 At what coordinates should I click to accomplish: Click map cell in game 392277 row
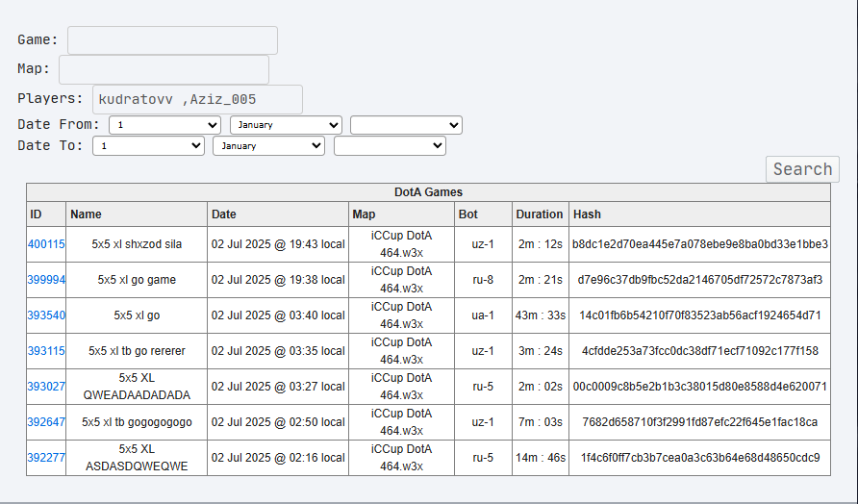(x=401, y=458)
